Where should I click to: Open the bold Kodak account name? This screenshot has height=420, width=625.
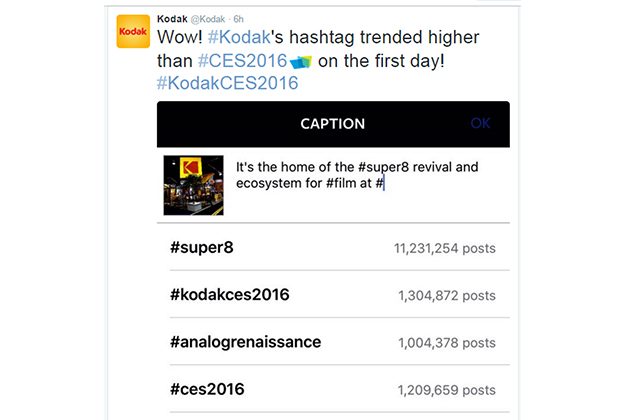pos(173,19)
